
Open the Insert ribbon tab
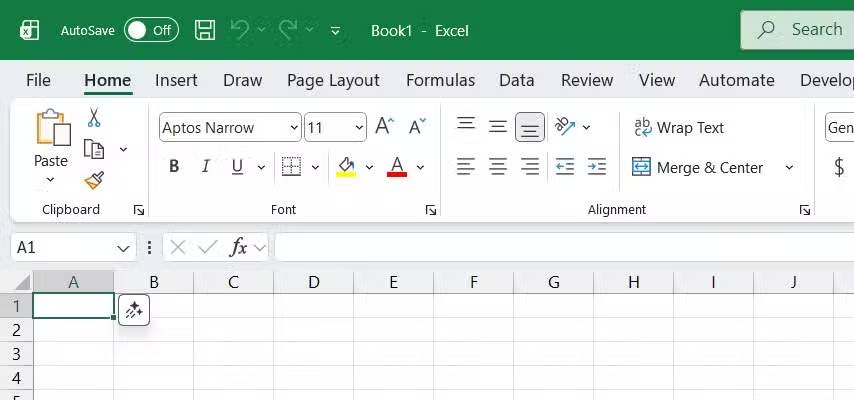tap(176, 81)
